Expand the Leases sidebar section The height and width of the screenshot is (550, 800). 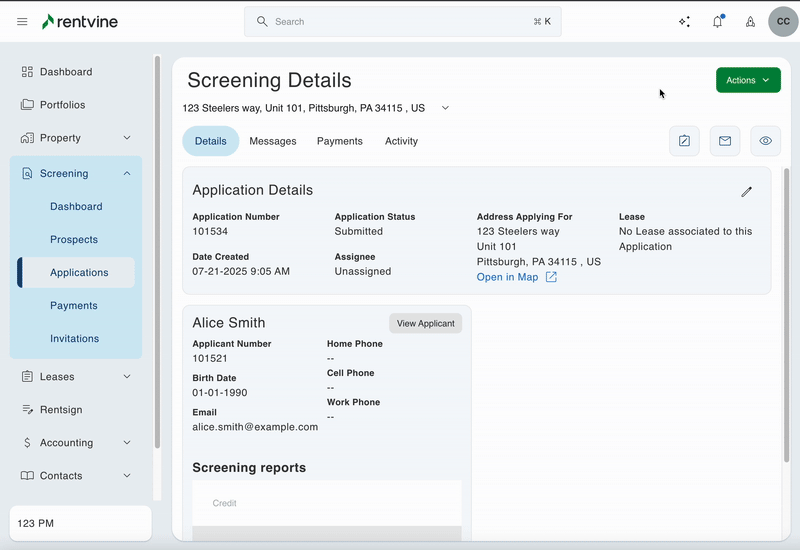(127, 377)
